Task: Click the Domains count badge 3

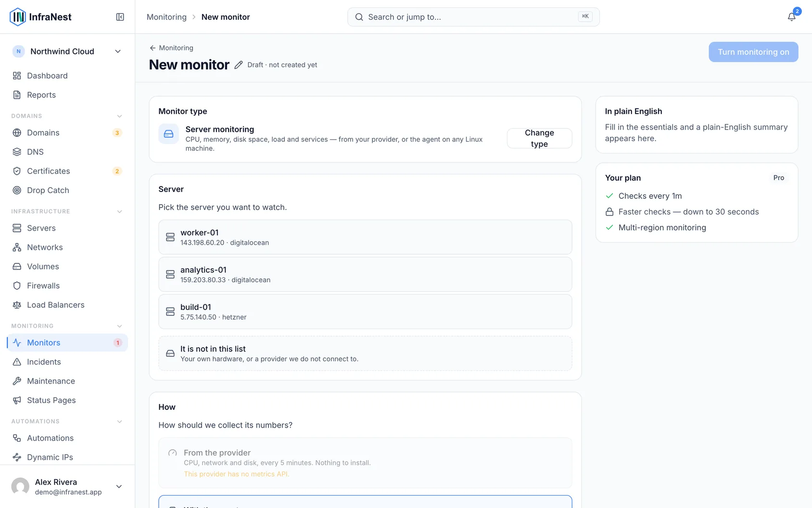Action: click(x=117, y=133)
